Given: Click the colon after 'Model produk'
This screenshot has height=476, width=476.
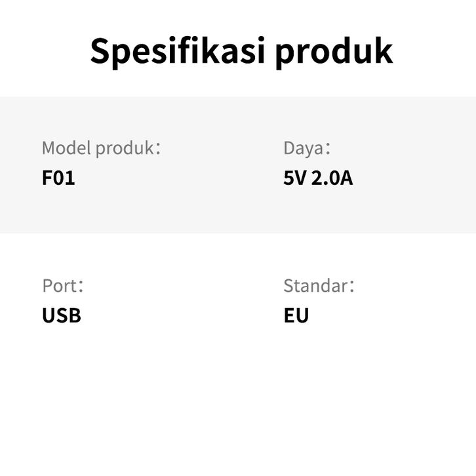Looking at the screenshot, I should coord(157,149).
